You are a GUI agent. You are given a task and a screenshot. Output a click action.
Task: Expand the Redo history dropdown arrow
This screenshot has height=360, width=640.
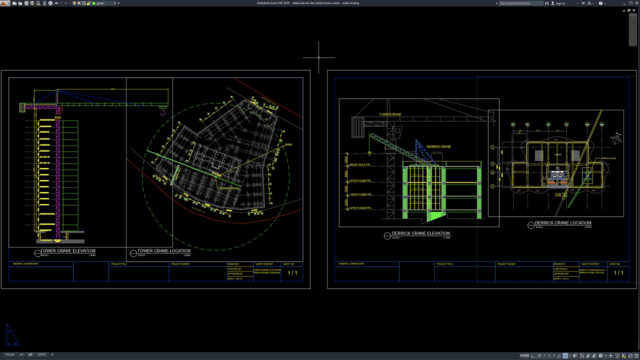70,3
